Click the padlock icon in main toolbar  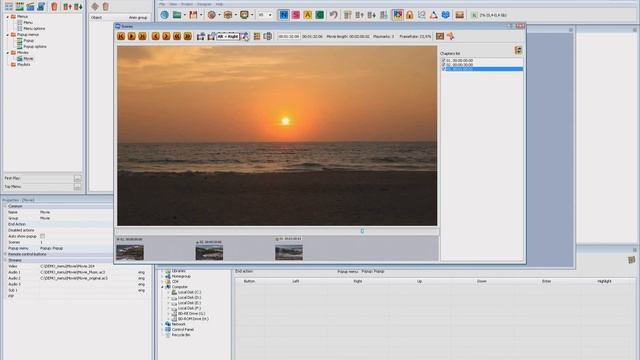click(x=409, y=15)
